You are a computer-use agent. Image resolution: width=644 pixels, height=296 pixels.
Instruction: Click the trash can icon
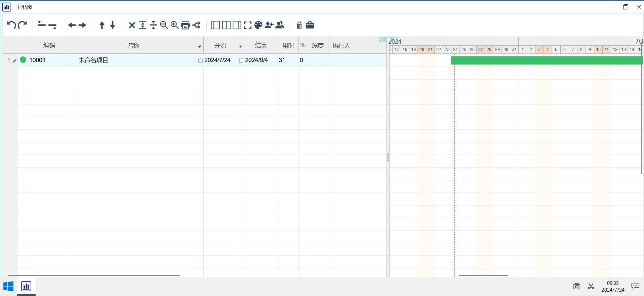299,25
